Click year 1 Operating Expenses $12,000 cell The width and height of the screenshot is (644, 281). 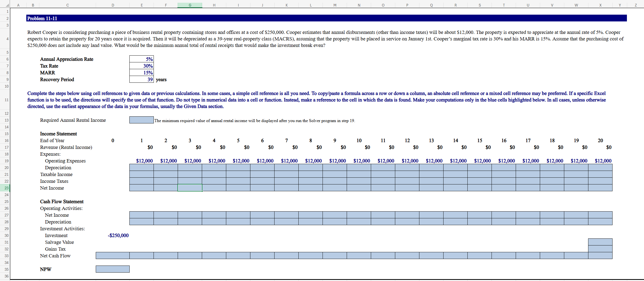pyautogui.click(x=144, y=161)
